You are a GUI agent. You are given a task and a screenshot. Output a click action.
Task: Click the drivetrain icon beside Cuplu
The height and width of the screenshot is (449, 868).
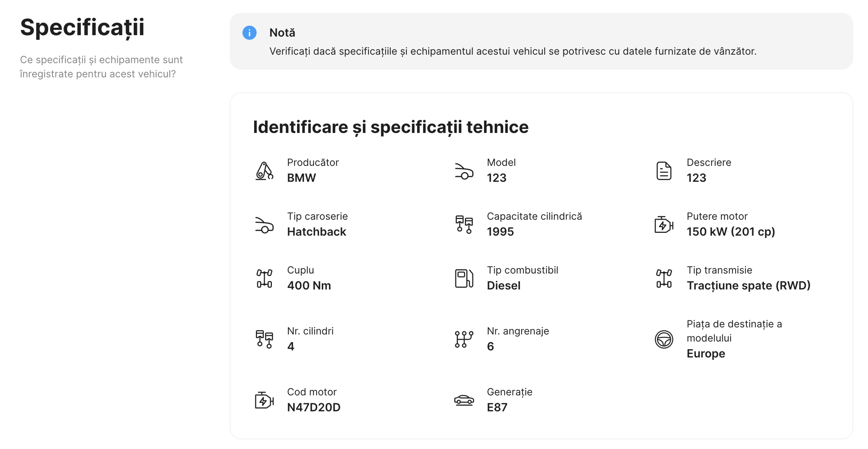[x=264, y=279]
